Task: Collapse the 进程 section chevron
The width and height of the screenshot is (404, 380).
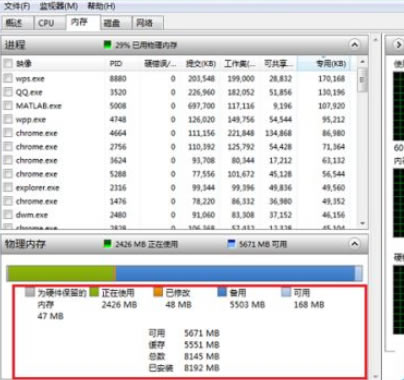Action: pyautogui.click(x=355, y=44)
